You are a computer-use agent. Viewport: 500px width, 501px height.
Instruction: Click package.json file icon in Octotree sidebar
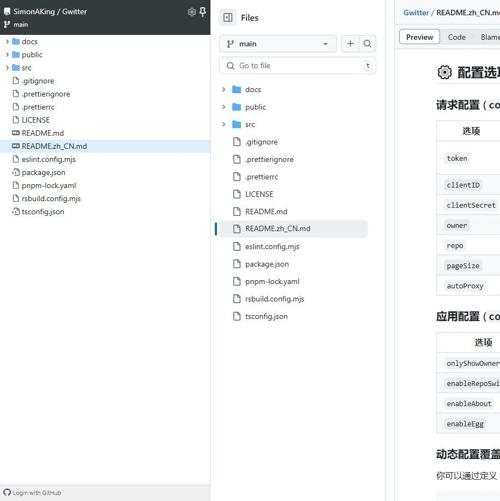coord(16,172)
